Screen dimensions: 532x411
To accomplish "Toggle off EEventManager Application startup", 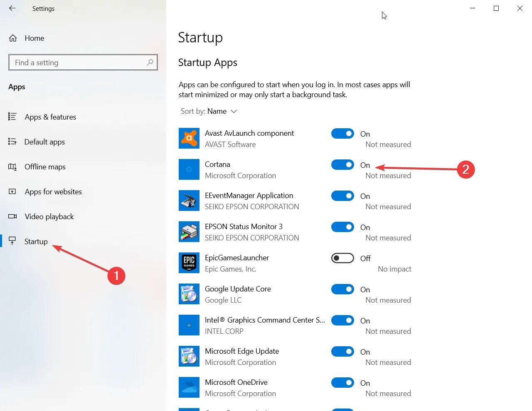I will tap(342, 196).
